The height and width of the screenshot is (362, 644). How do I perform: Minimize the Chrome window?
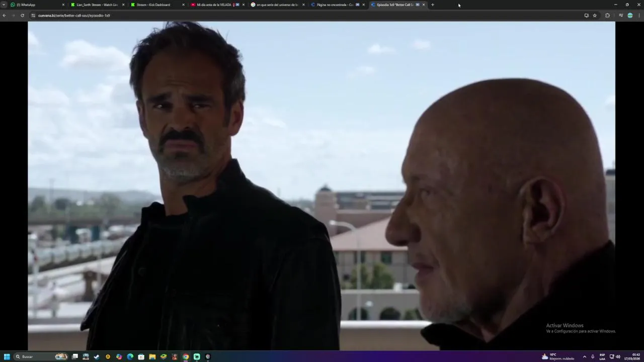point(615,5)
